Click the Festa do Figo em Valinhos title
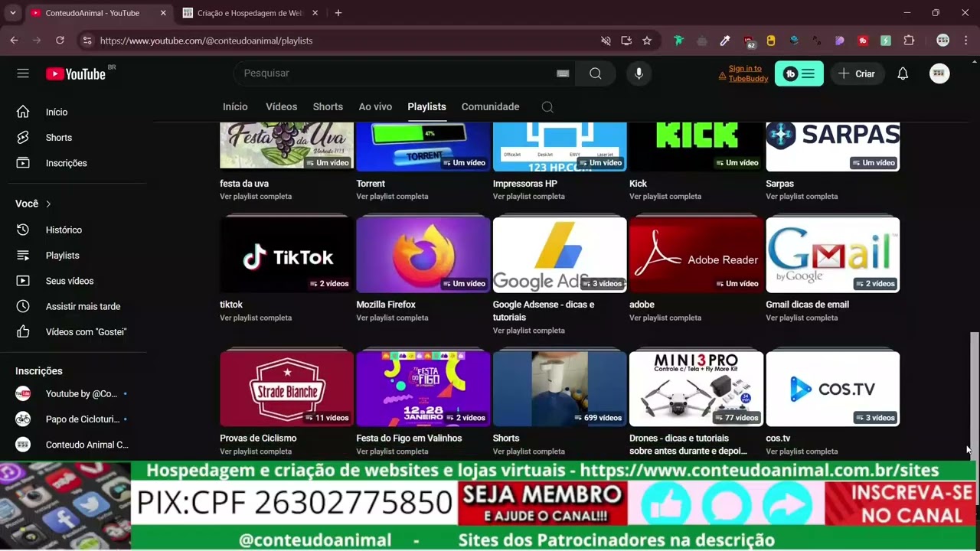 tap(409, 439)
